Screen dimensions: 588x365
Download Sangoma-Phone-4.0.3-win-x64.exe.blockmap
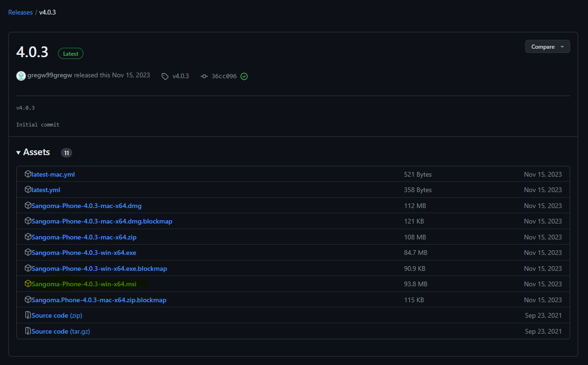click(99, 268)
